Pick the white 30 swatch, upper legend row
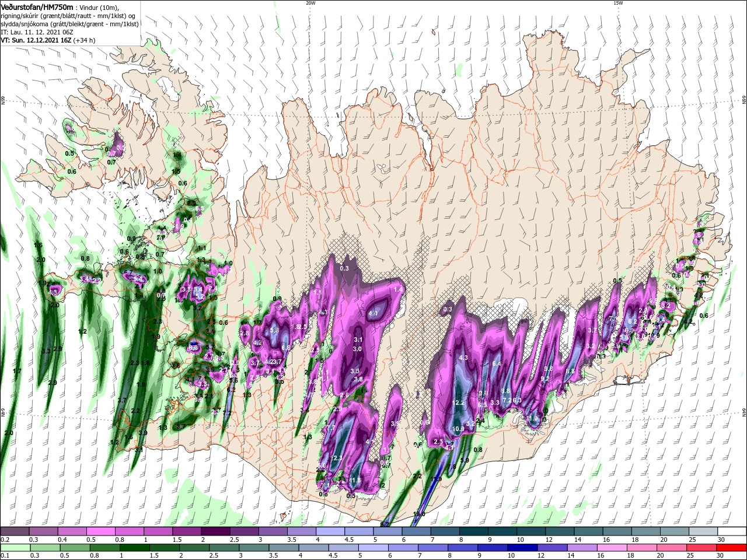747x560 pixels. click(732, 531)
